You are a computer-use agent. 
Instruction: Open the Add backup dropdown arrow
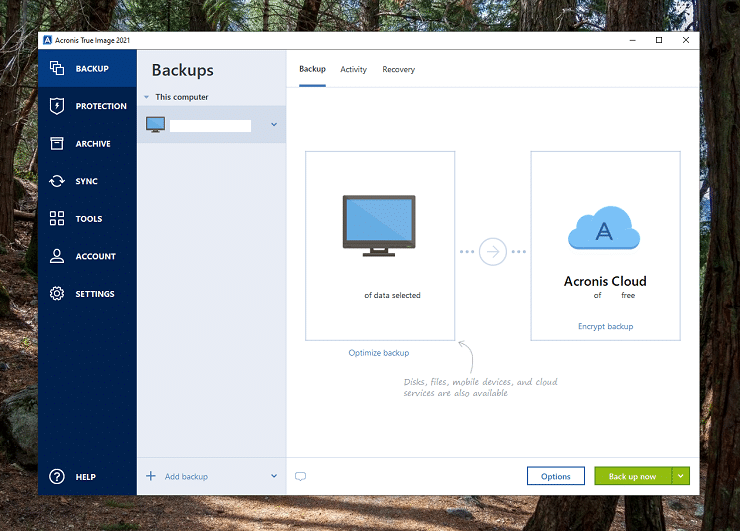click(x=274, y=476)
